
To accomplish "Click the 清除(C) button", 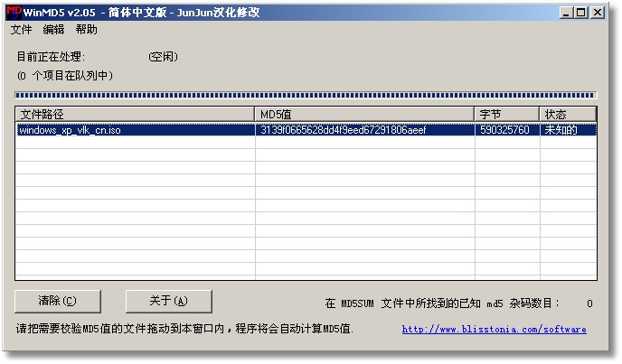I will tap(58, 302).
